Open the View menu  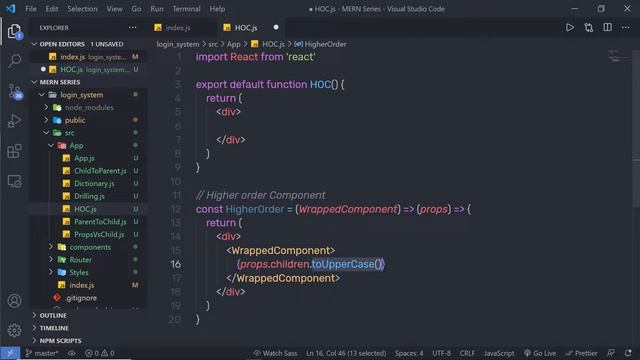(x=114, y=9)
